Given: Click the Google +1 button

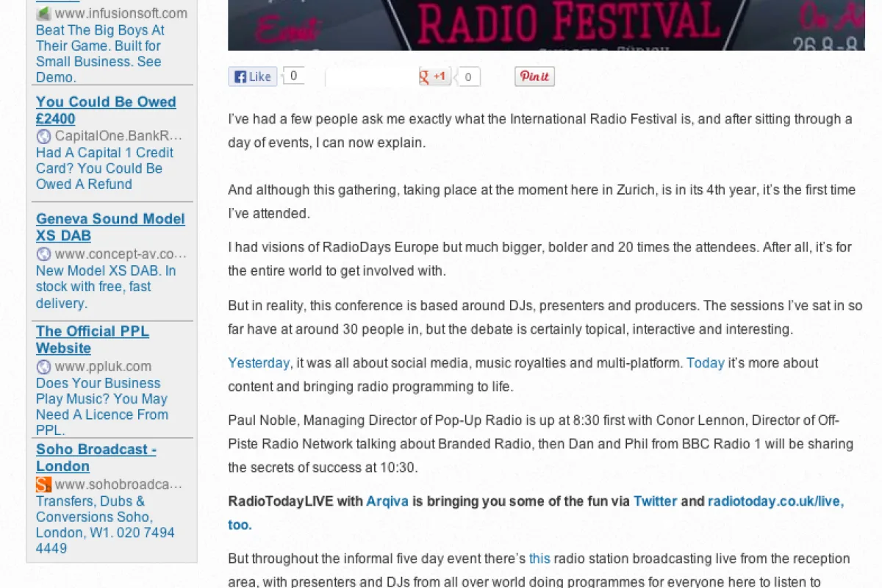Looking at the screenshot, I should point(434,76).
